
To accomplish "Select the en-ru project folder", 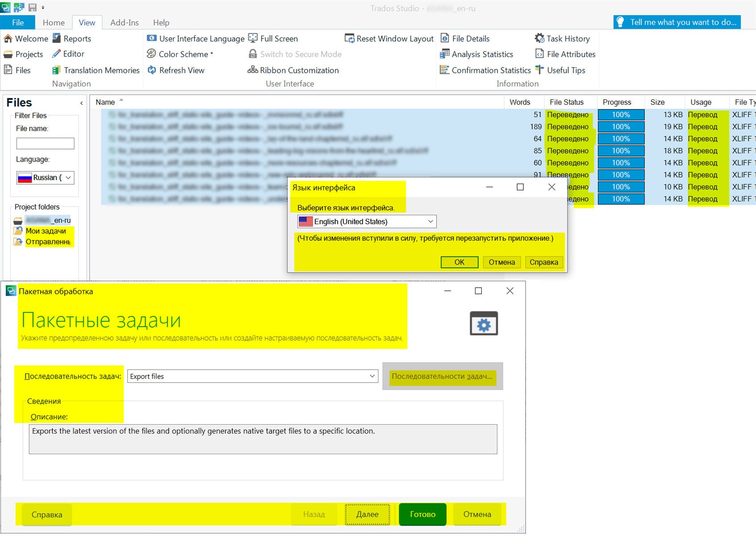I will [x=42, y=220].
